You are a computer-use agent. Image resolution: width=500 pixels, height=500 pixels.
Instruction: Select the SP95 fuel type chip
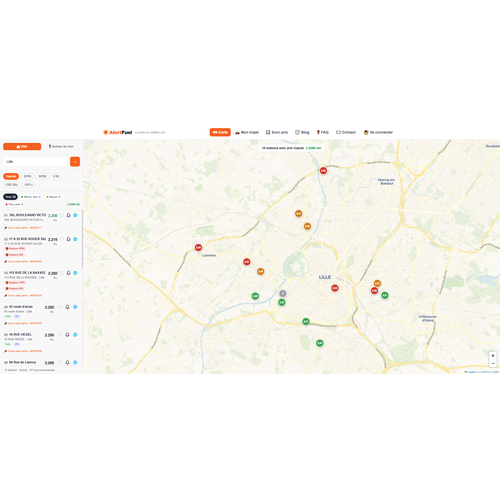click(x=27, y=176)
